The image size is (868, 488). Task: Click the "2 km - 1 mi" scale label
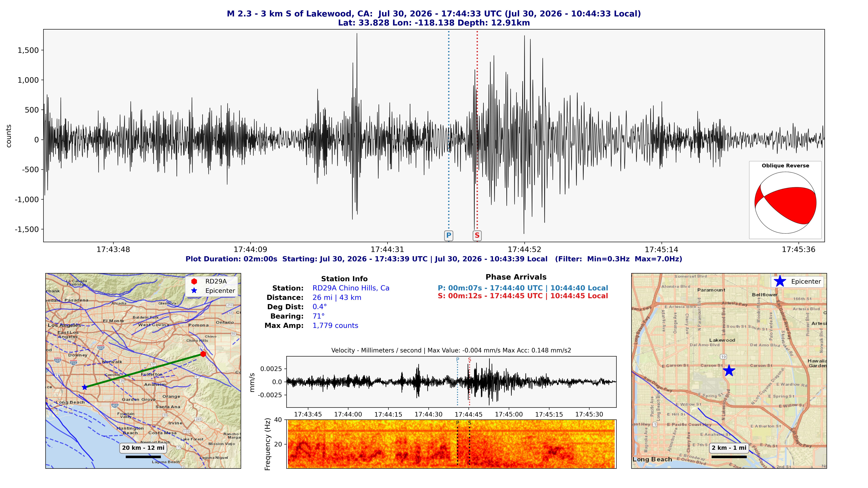[729, 448]
